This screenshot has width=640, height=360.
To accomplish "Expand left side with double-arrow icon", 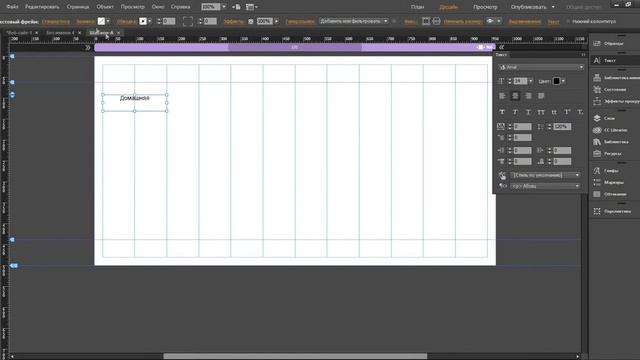I will (87, 47).
